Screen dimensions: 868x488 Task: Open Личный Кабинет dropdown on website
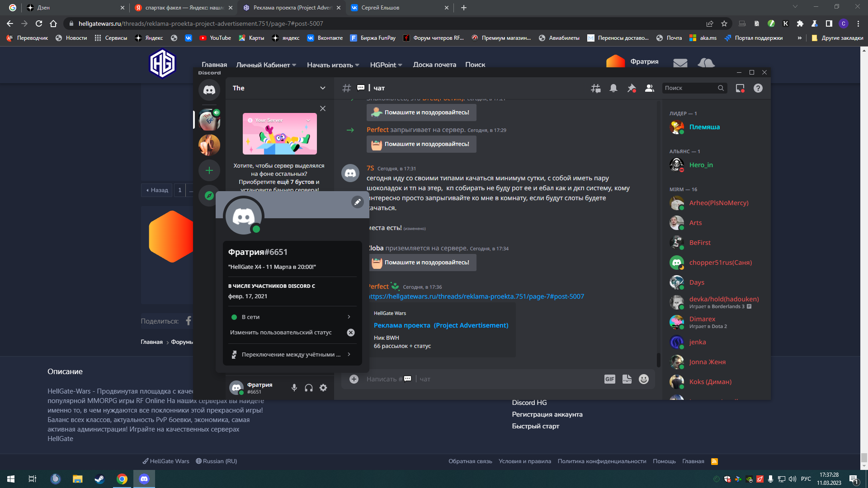click(266, 65)
